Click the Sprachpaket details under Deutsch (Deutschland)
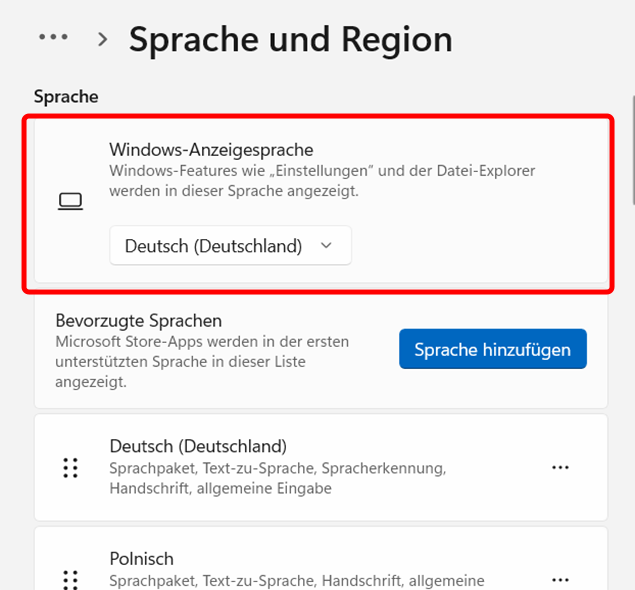The height and width of the screenshot is (590, 635). (x=278, y=478)
